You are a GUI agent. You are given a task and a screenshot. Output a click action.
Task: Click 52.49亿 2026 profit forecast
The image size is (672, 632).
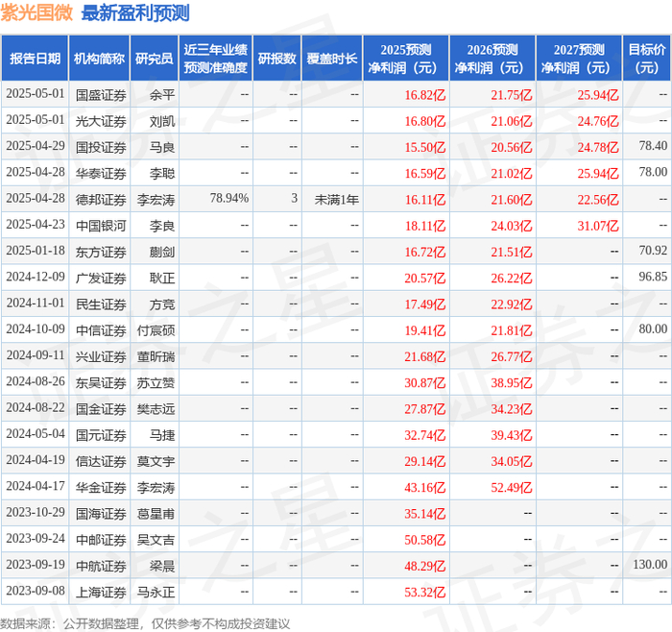(x=512, y=487)
